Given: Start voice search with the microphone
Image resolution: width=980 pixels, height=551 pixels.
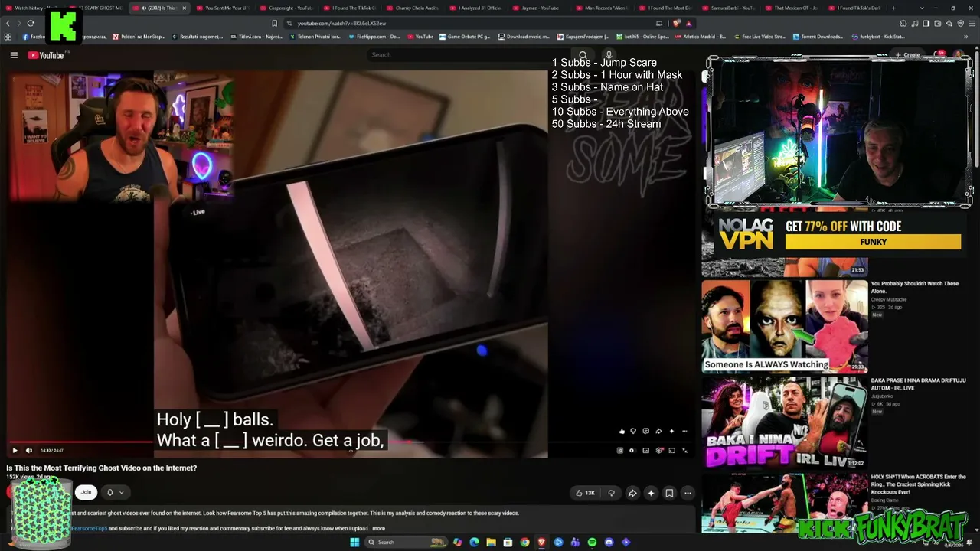Looking at the screenshot, I should (609, 55).
